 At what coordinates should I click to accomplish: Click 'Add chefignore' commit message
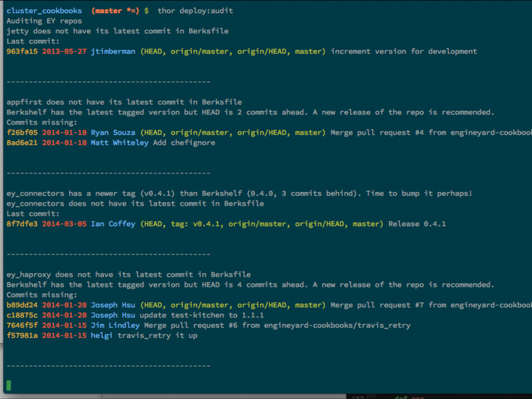pos(184,143)
